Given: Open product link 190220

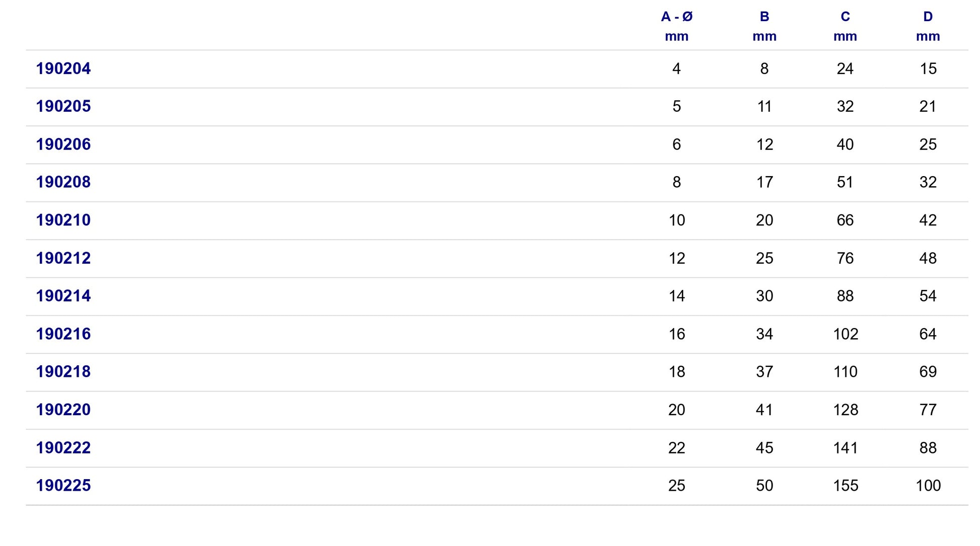Looking at the screenshot, I should (x=63, y=410).
